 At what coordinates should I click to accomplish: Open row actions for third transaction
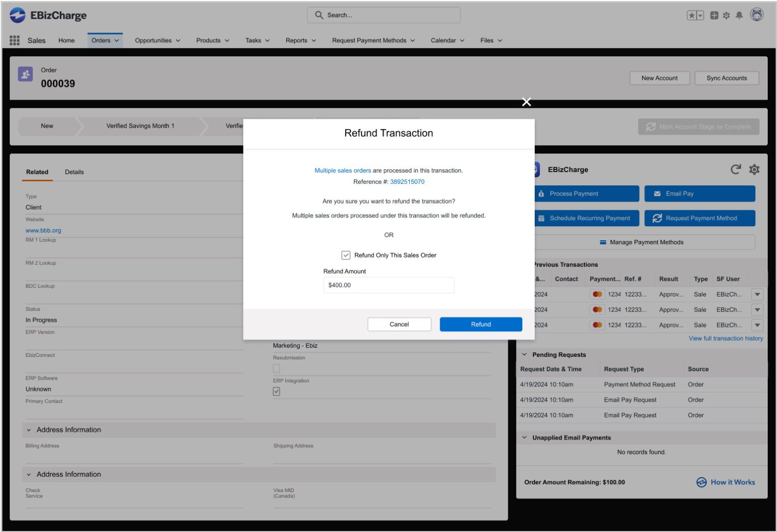point(757,325)
